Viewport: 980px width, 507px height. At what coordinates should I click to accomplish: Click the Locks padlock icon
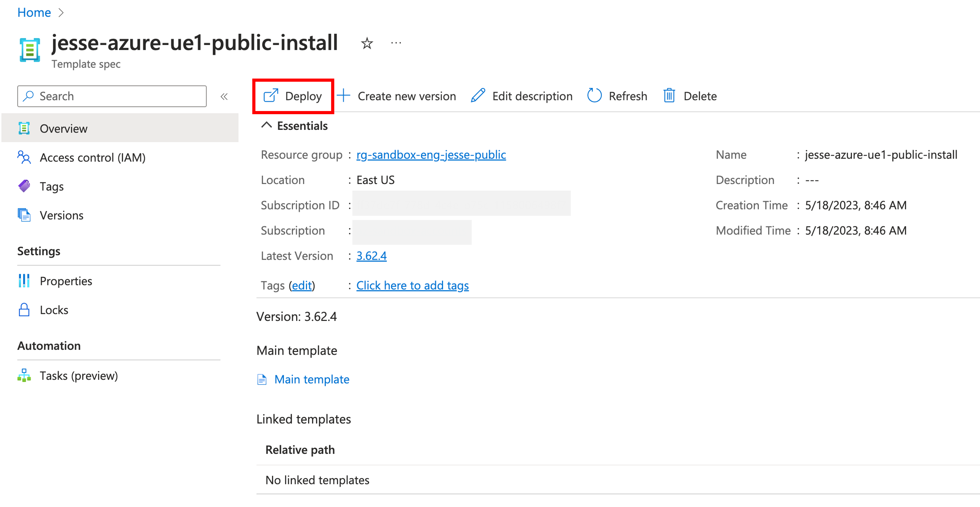click(24, 310)
